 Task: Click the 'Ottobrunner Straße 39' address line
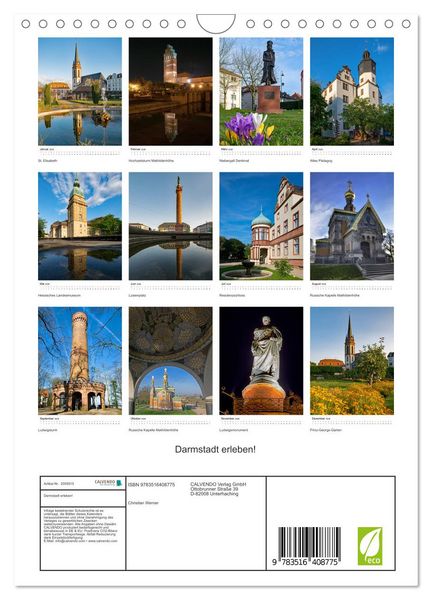[214, 489]
